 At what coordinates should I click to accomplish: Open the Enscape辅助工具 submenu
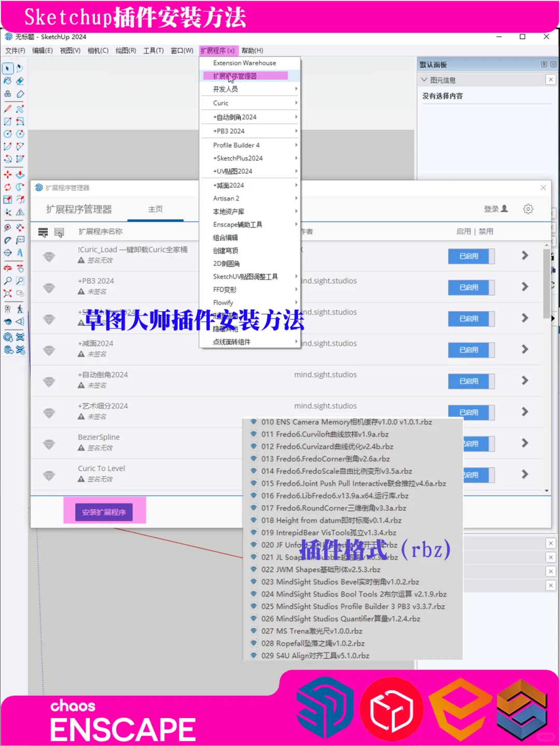239,224
